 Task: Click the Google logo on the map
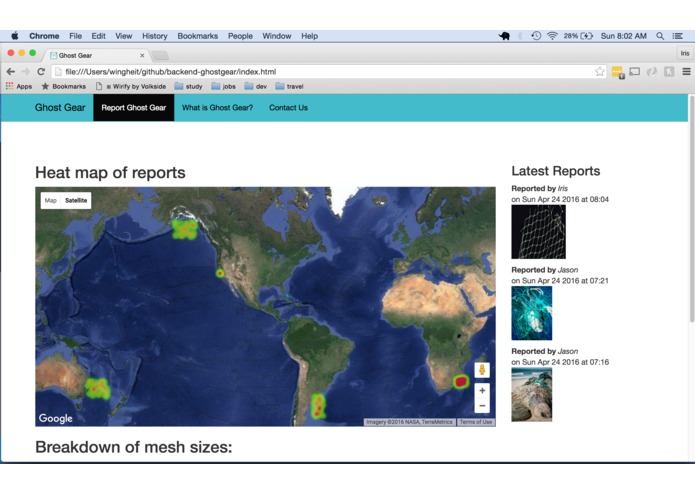55,418
